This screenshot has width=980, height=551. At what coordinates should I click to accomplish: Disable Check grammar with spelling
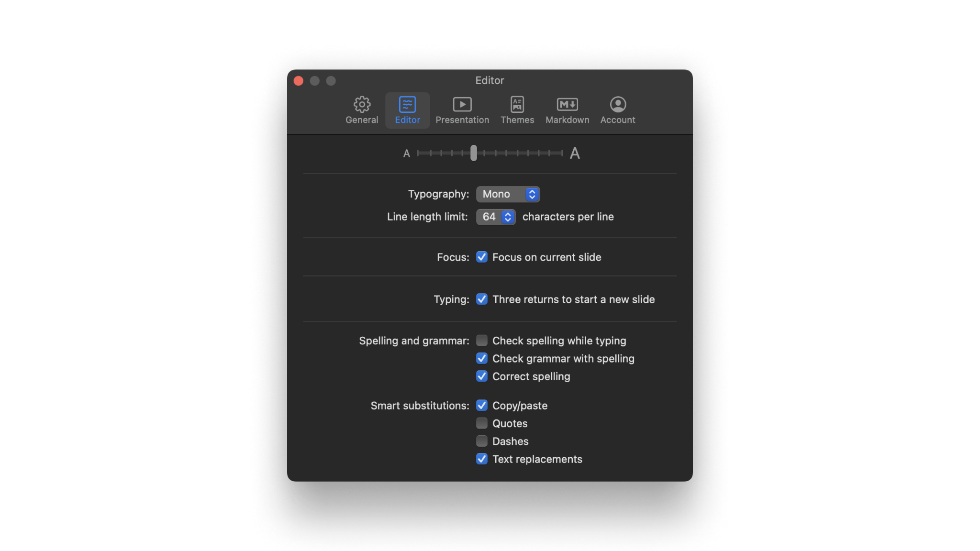(482, 358)
